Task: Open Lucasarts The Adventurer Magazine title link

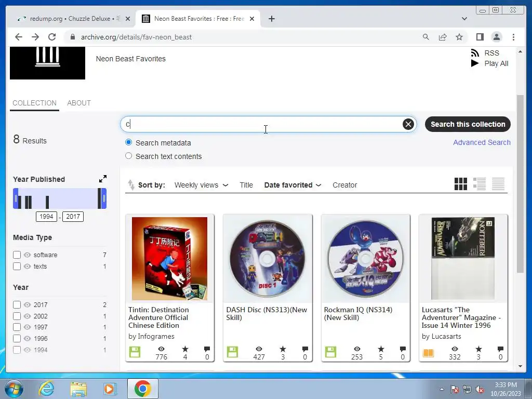Action: [x=461, y=317]
